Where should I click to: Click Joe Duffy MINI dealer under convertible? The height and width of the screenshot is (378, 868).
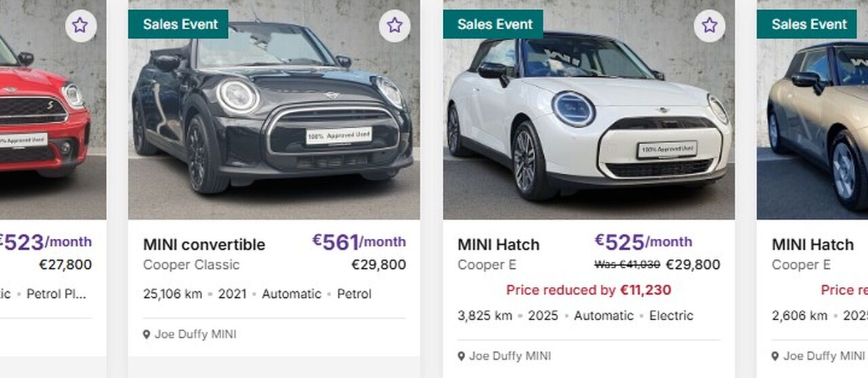point(195,335)
